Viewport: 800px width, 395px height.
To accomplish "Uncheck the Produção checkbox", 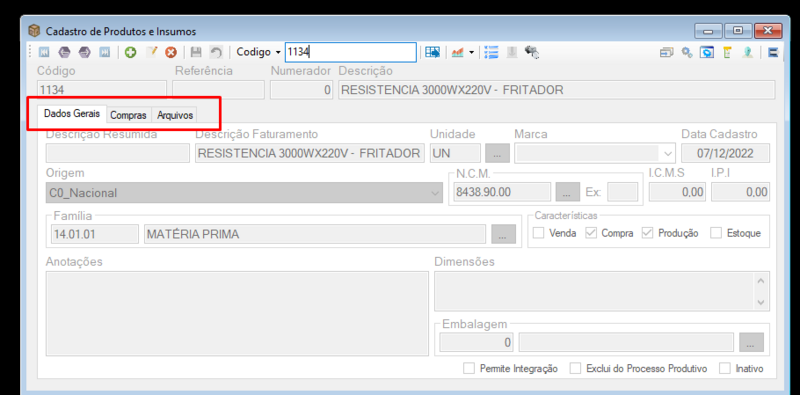I will click(647, 233).
